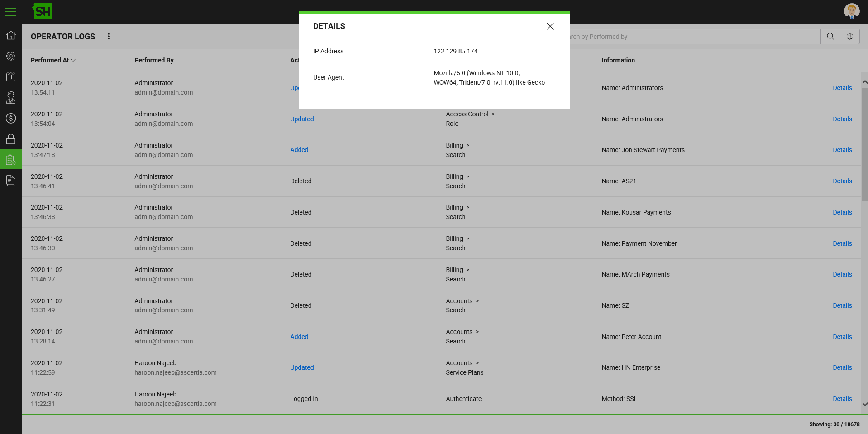
Task: Click Updated link in 13:54:04 row
Action: click(x=302, y=119)
